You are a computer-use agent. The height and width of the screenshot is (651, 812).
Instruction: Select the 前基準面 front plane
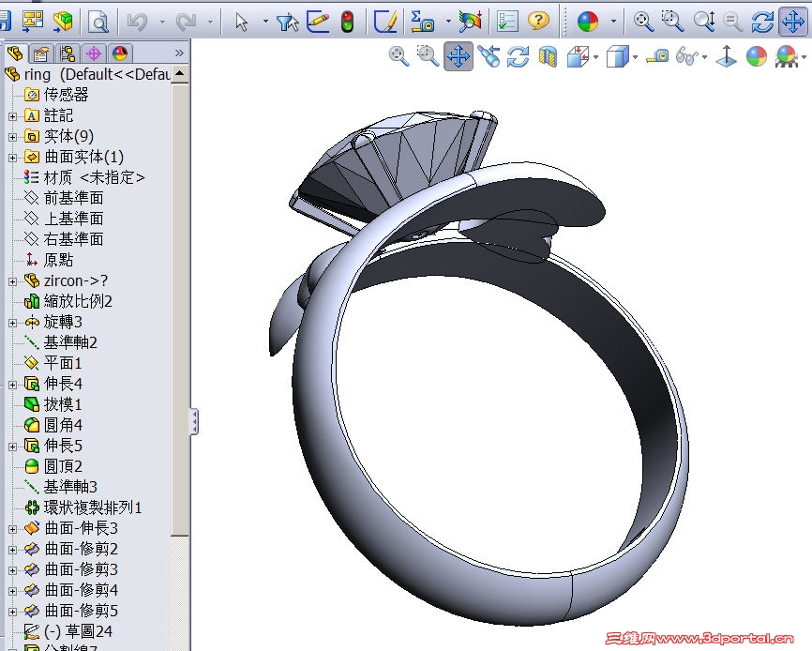pyautogui.click(x=64, y=198)
